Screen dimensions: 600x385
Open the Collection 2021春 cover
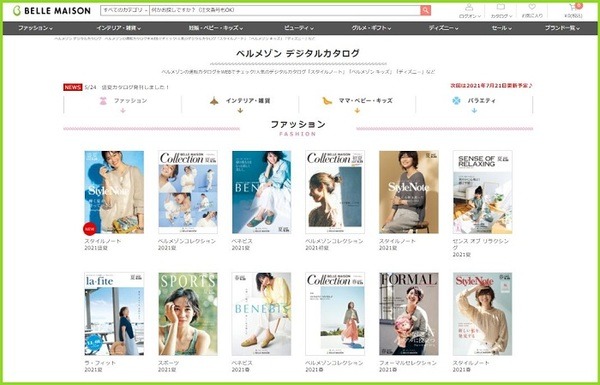point(335,314)
